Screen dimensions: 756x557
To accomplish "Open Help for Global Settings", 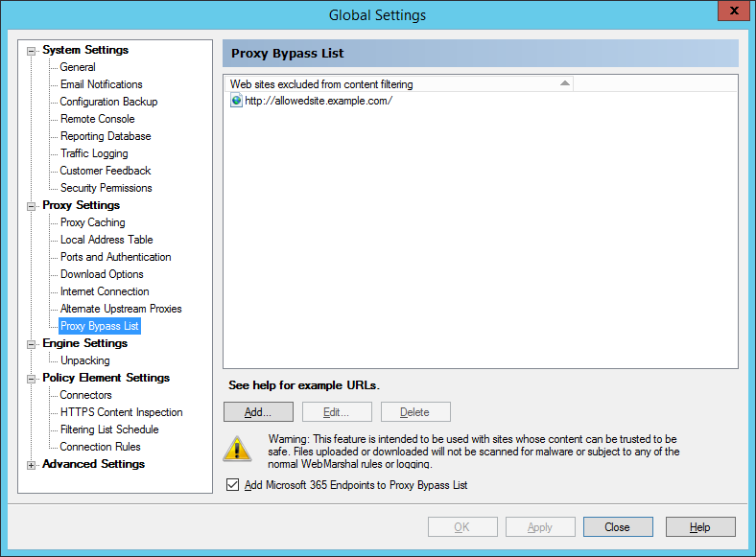I will (700, 527).
